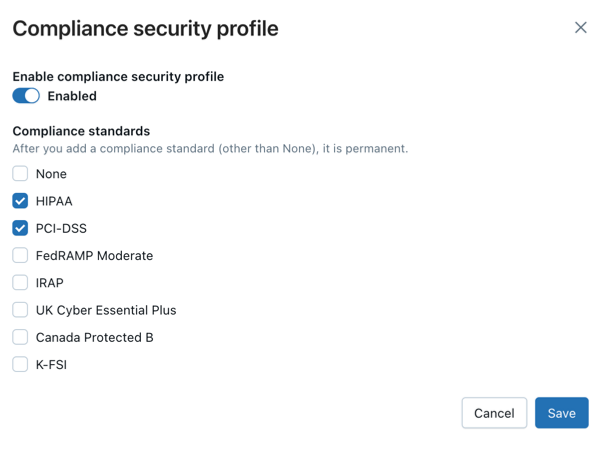The height and width of the screenshot is (449, 600).
Task: Click the "Compliance security profile" dialog title
Action: [x=145, y=28]
